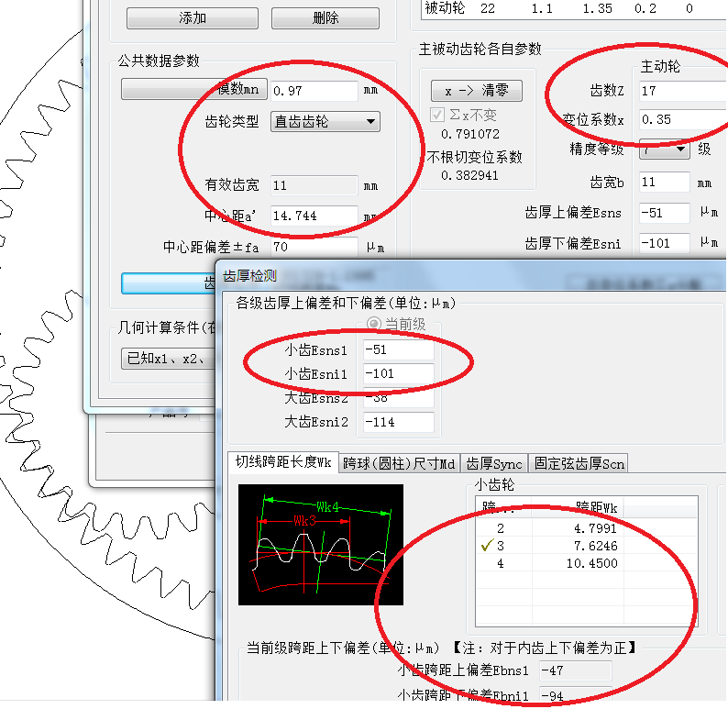Select span row 2 with 4.7991
The image size is (728, 709).
point(587,528)
